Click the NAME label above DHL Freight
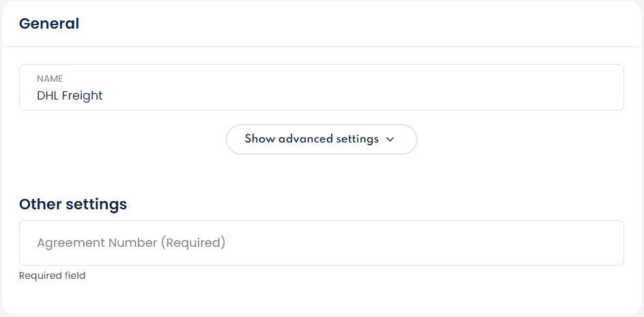 50,79
